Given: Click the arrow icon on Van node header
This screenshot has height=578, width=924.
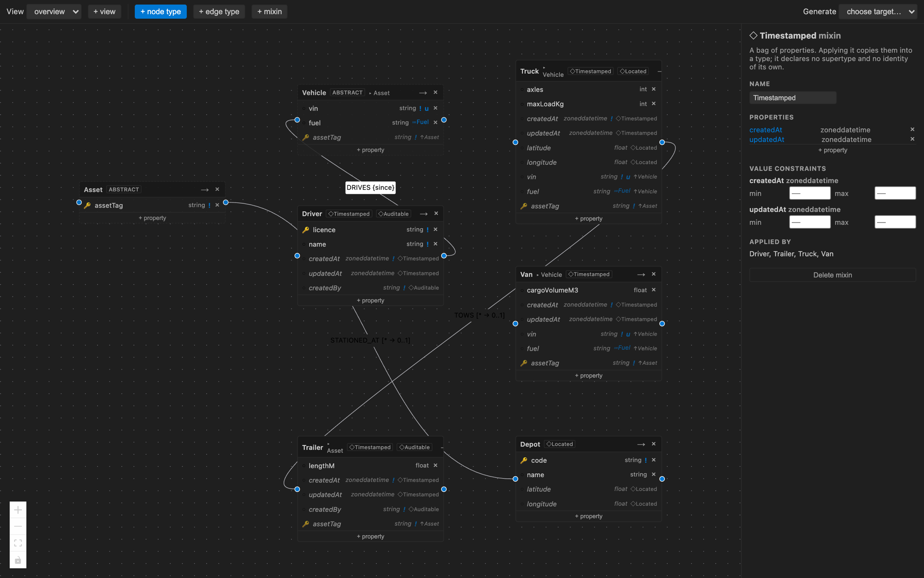Looking at the screenshot, I should point(641,274).
